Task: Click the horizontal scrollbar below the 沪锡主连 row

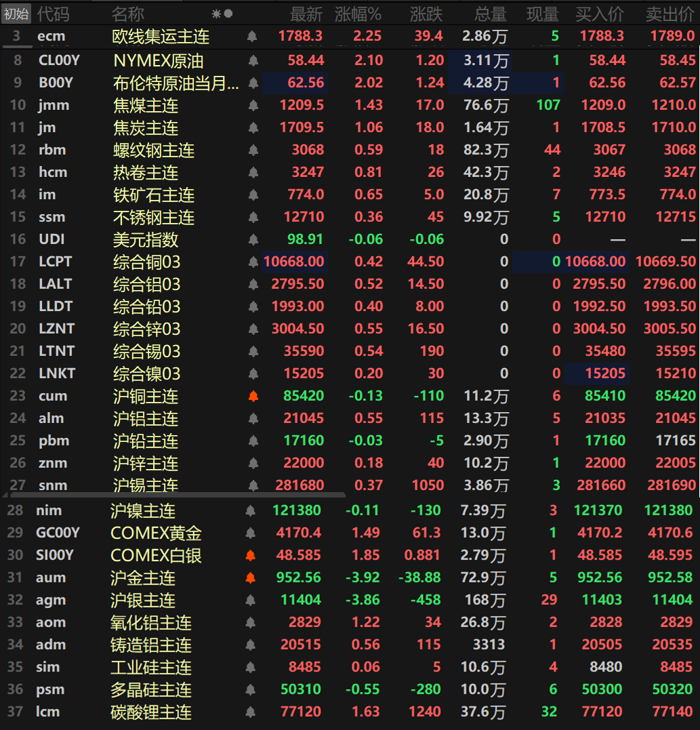Action: tap(173, 493)
